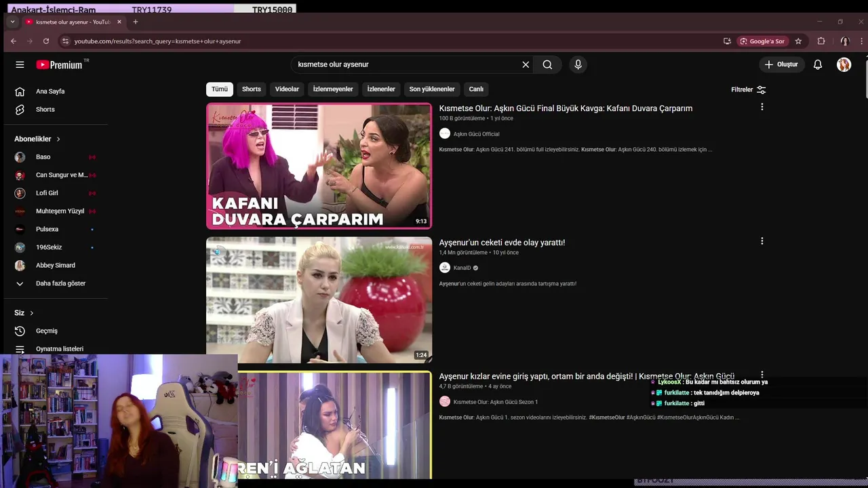Open the Aşkın Gücü Official channel
Screen dimensions: 868x488
click(x=476, y=134)
